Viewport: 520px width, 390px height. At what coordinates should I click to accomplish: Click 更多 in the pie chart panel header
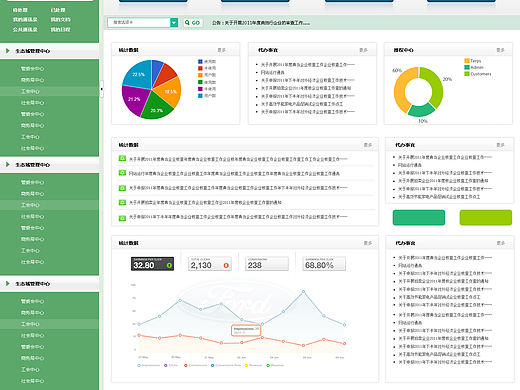[222, 50]
